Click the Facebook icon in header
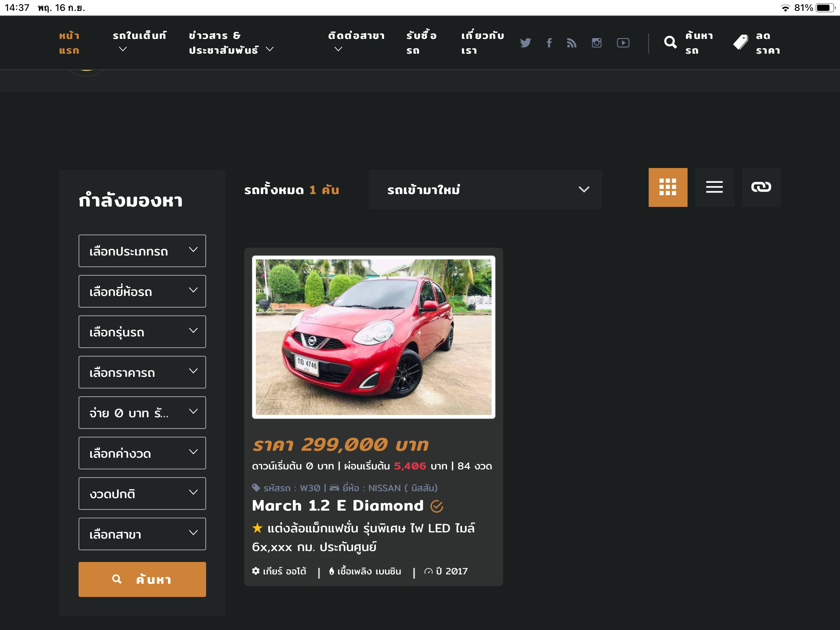The width and height of the screenshot is (840, 630). (x=549, y=43)
